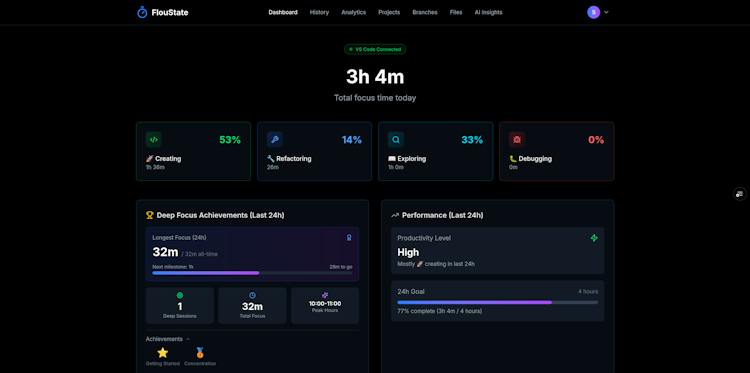Click the purple icon above Peak Hours

(325, 296)
